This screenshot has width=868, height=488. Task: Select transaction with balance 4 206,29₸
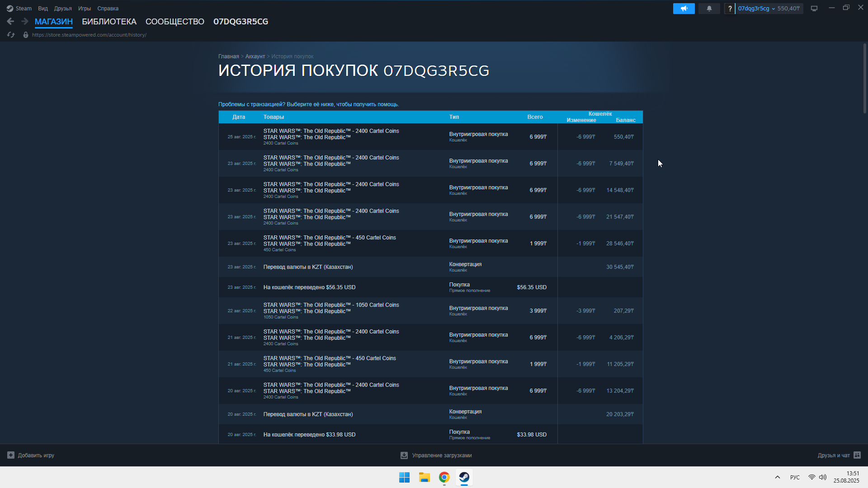coord(430,338)
